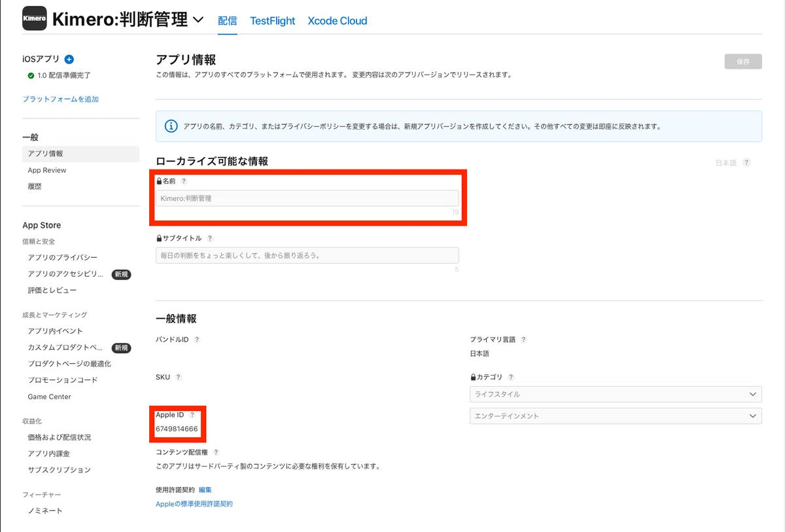Click the 日本語 value under プライマリ言語
Screen dimensions: 785x532
tap(480, 354)
